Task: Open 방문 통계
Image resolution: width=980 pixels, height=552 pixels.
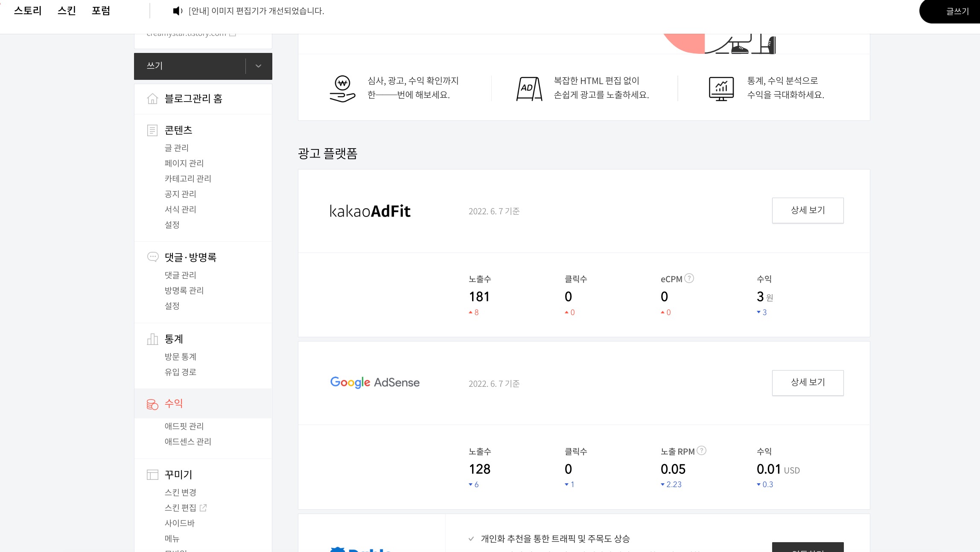Action: tap(181, 356)
